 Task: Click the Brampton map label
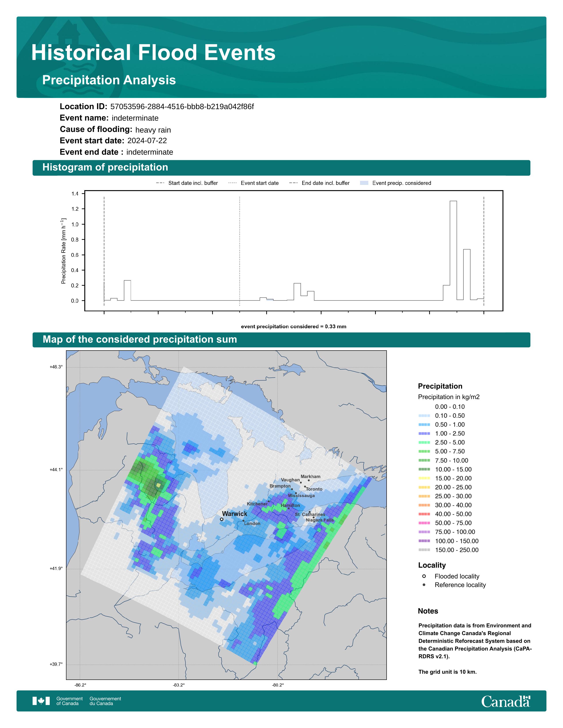click(x=280, y=486)
